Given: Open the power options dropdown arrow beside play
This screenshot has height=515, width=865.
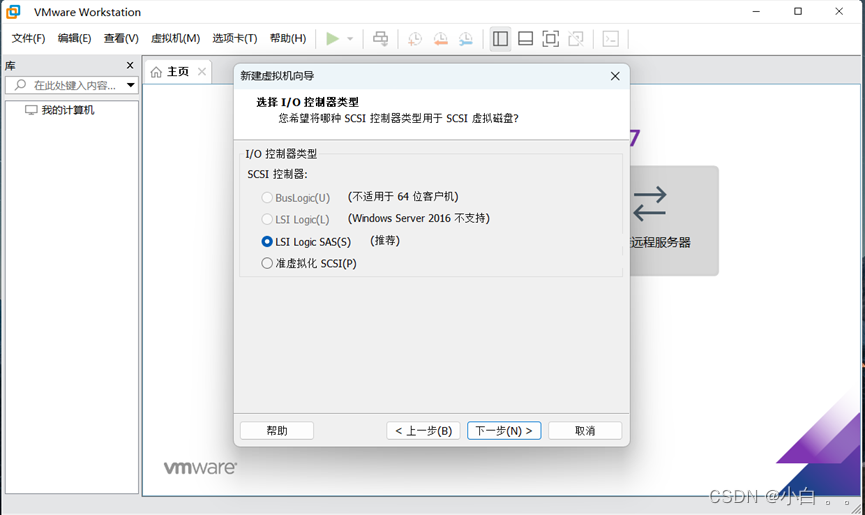Looking at the screenshot, I should coord(350,39).
